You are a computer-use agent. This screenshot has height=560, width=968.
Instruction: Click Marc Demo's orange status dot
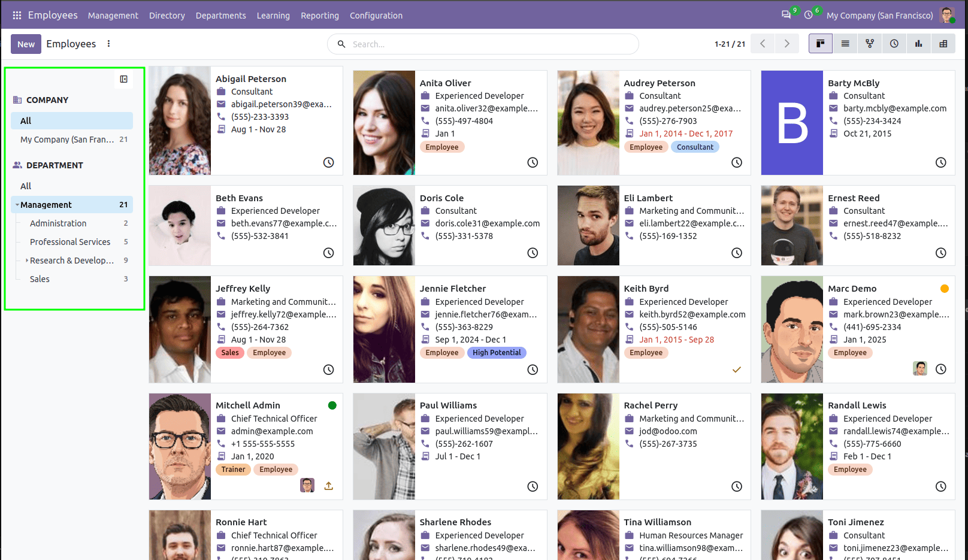945,289
